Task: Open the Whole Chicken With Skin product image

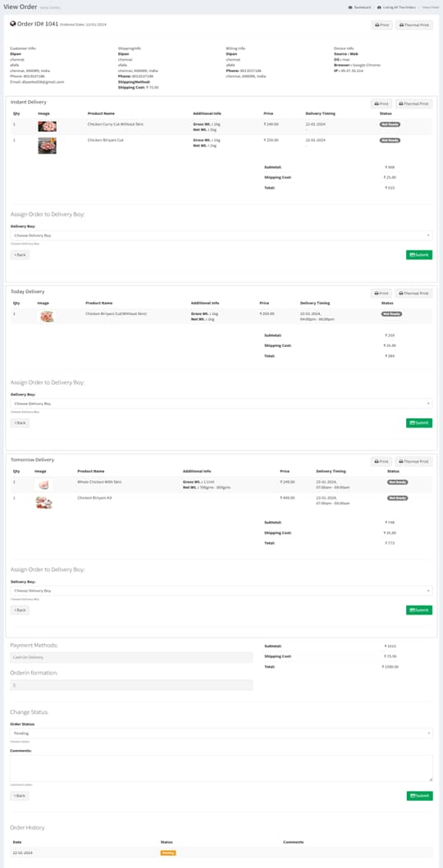Action: coord(43,485)
